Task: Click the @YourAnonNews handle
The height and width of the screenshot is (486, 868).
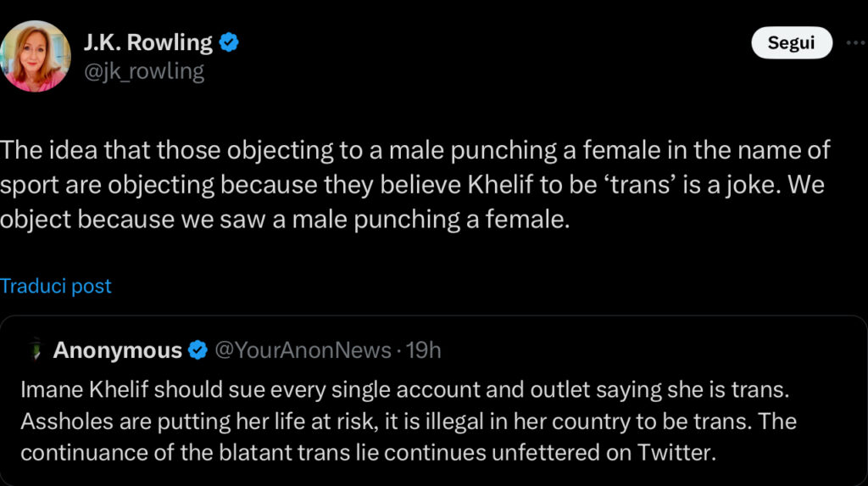Action: coord(303,349)
